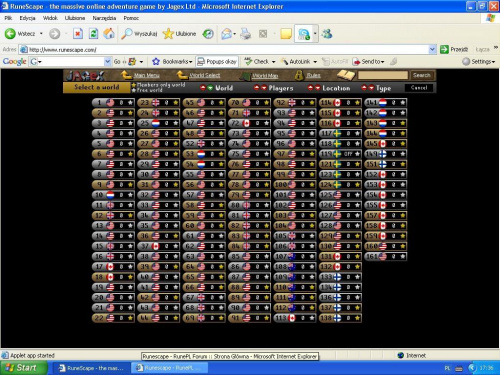Click the Cancel button in world selector
The height and width of the screenshot is (375, 500).
419,88
